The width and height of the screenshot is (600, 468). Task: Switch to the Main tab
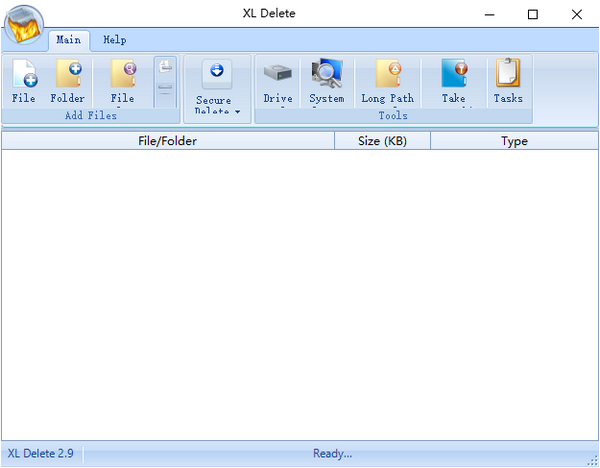[68, 40]
